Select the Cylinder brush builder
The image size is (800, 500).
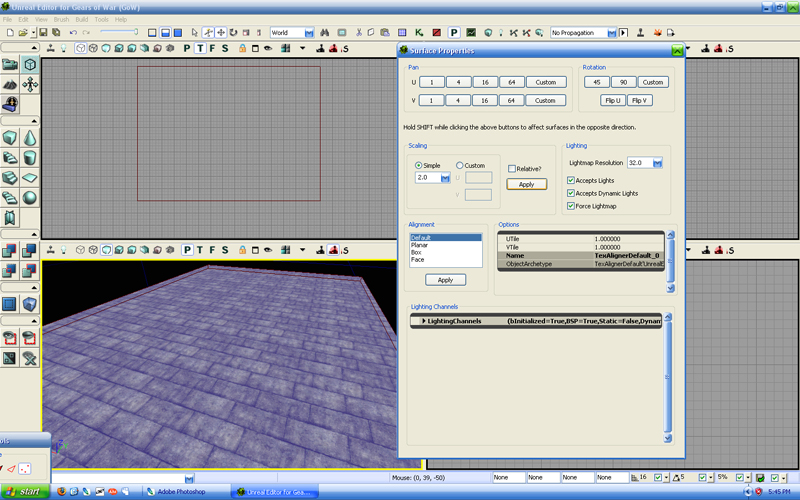tap(30, 158)
